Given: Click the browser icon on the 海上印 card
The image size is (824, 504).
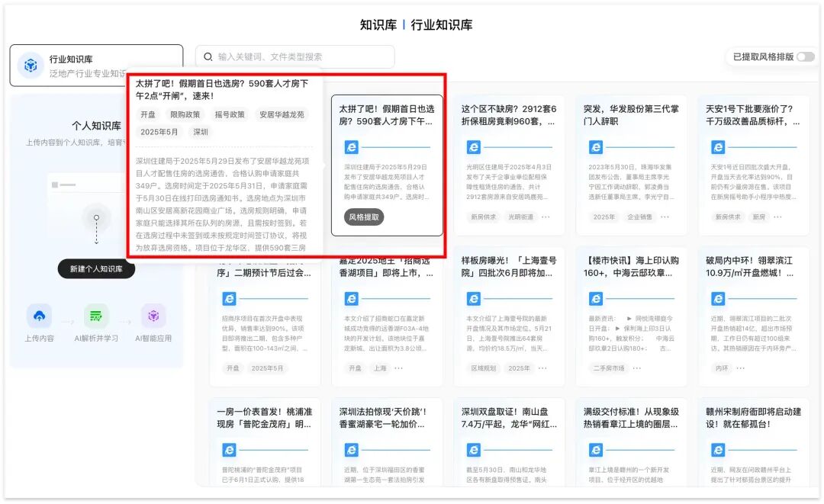Looking at the screenshot, I should pyautogui.click(x=595, y=299).
